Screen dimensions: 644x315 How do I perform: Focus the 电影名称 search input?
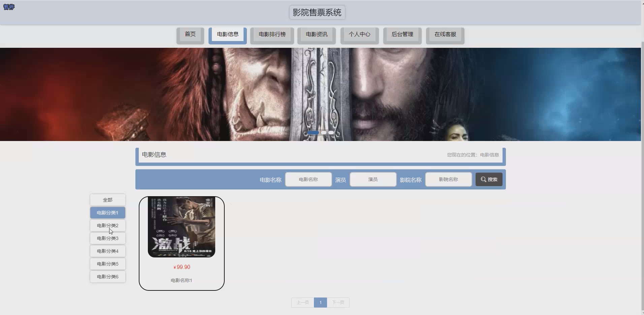[308, 179]
